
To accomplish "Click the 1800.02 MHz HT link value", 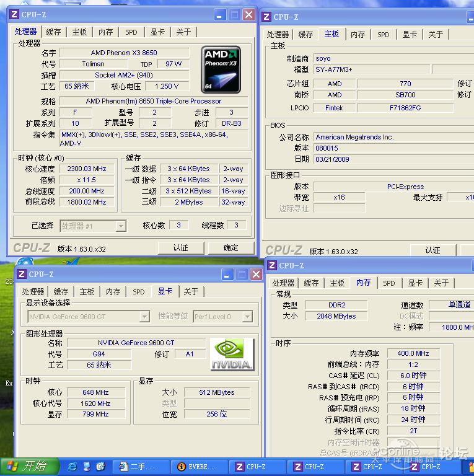I will (87, 202).
